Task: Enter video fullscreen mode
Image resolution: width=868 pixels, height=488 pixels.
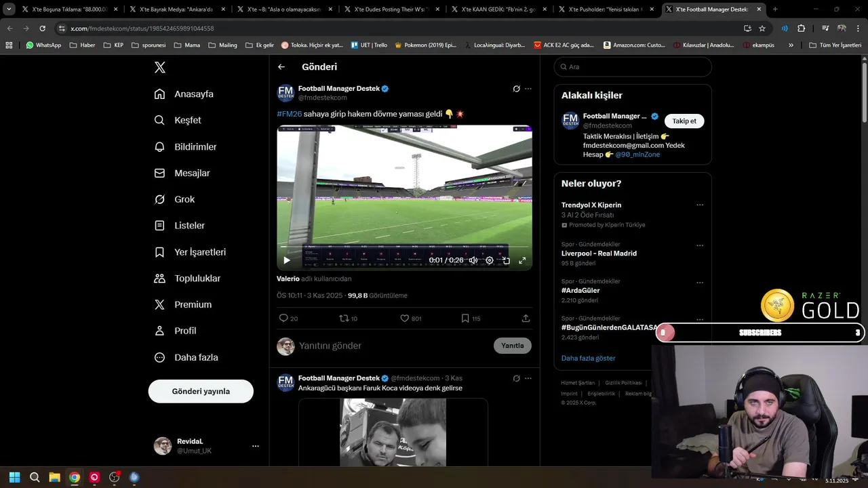Action: pos(522,260)
